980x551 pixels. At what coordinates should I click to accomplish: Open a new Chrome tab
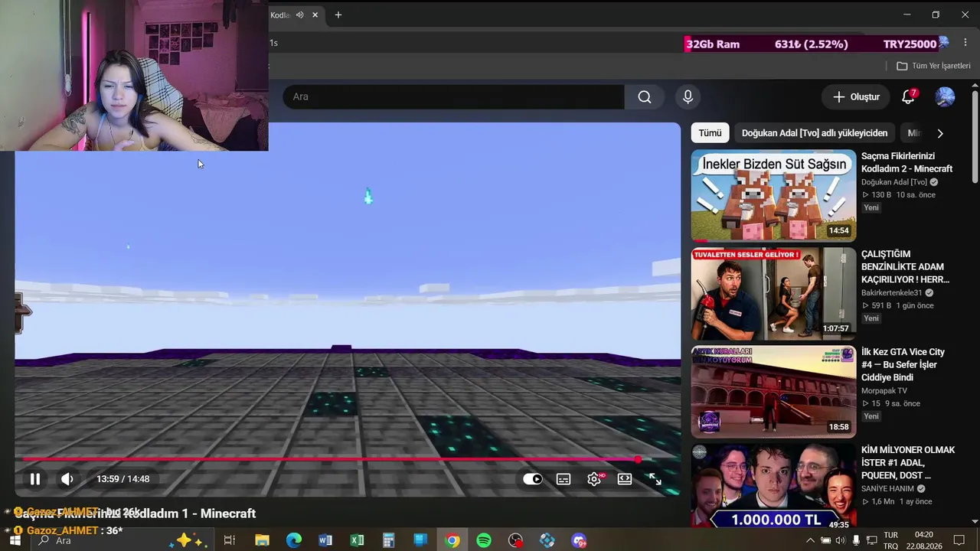(338, 15)
